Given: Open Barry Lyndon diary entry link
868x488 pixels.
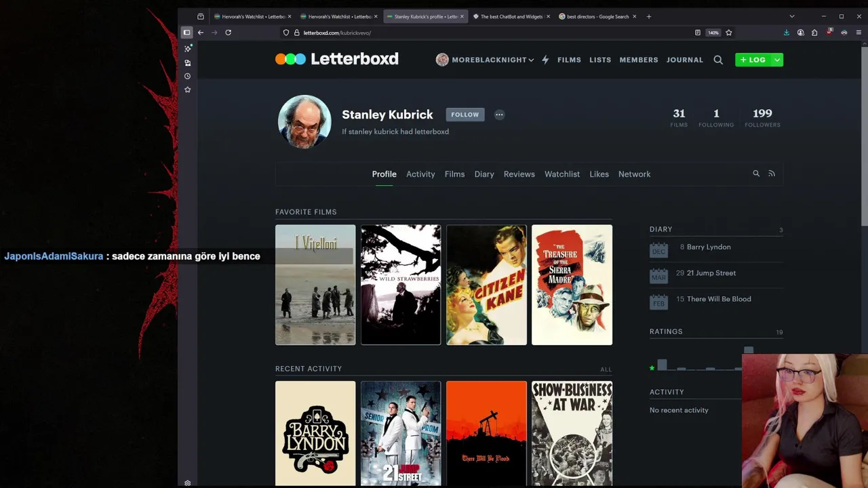Looking at the screenshot, I should [709, 247].
